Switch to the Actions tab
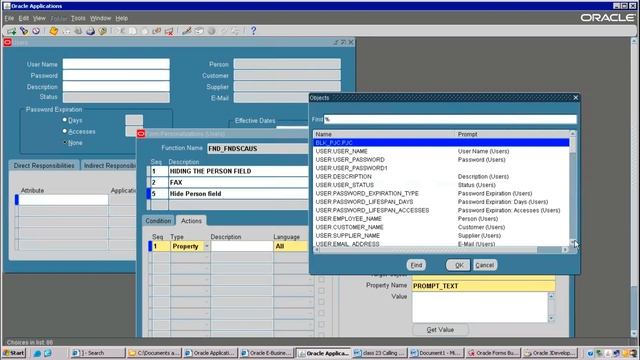The image size is (640, 360). [191, 221]
